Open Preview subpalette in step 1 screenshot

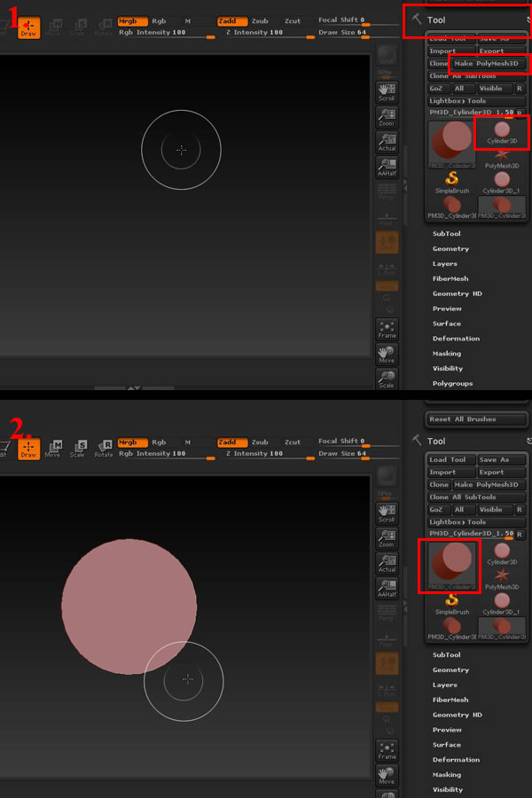point(447,309)
